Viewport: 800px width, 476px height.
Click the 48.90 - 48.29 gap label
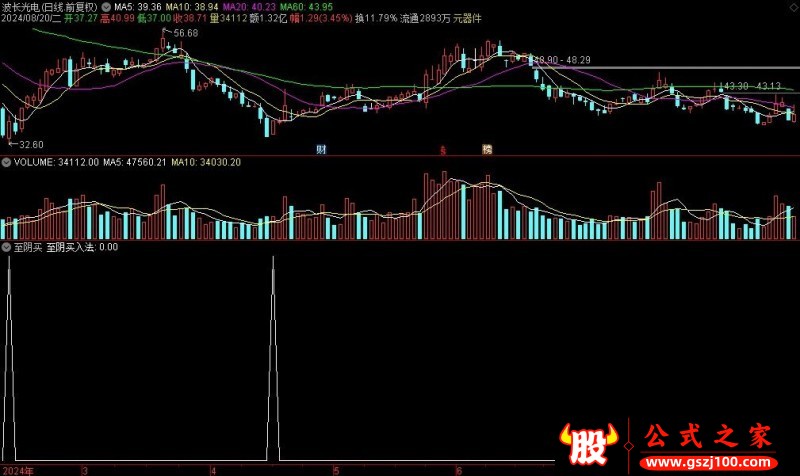tap(562, 60)
